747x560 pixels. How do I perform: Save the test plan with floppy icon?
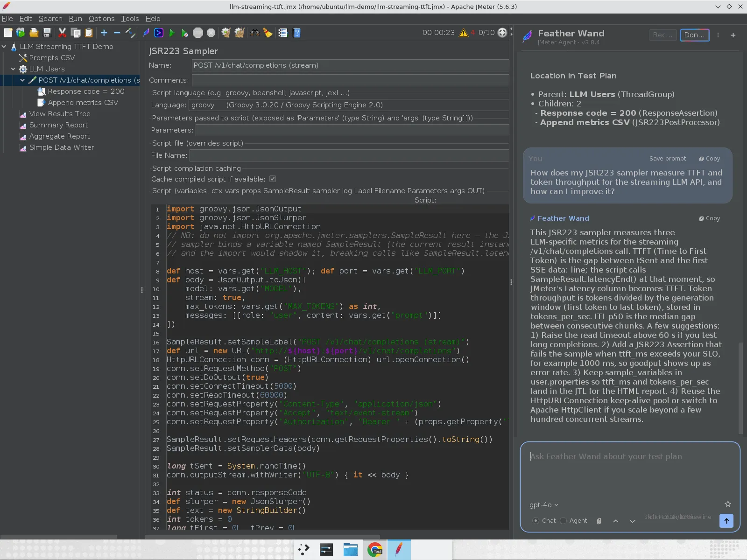coord(47,33)
